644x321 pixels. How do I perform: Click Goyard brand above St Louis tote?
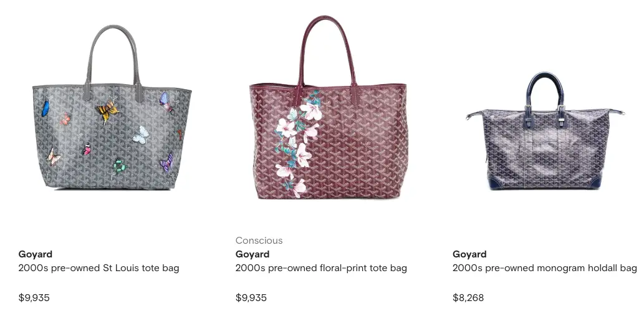tap(36, 254)
